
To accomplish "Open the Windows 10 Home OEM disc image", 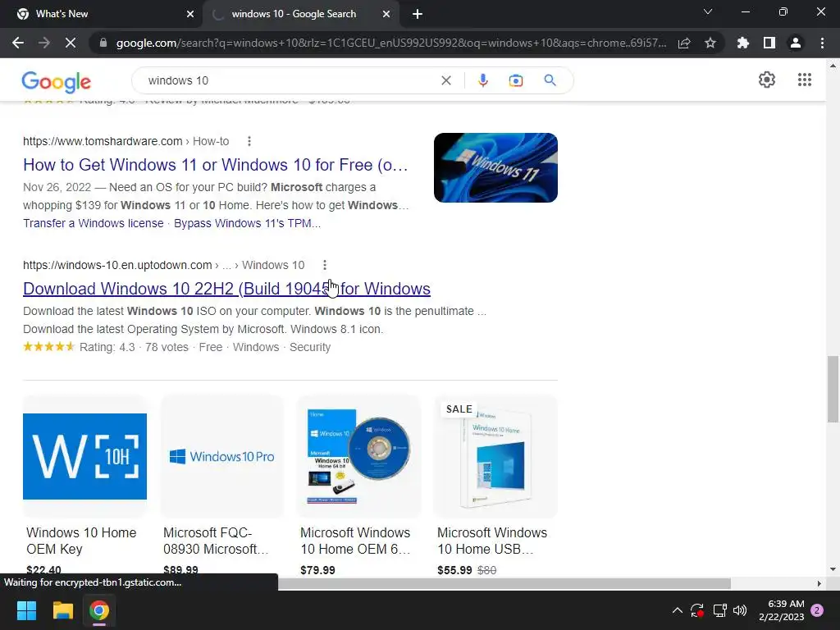I will click(359, 456).
